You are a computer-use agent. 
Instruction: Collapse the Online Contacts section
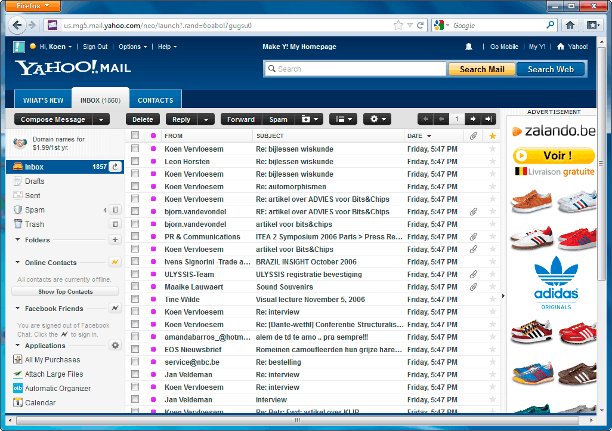[18, 262]
